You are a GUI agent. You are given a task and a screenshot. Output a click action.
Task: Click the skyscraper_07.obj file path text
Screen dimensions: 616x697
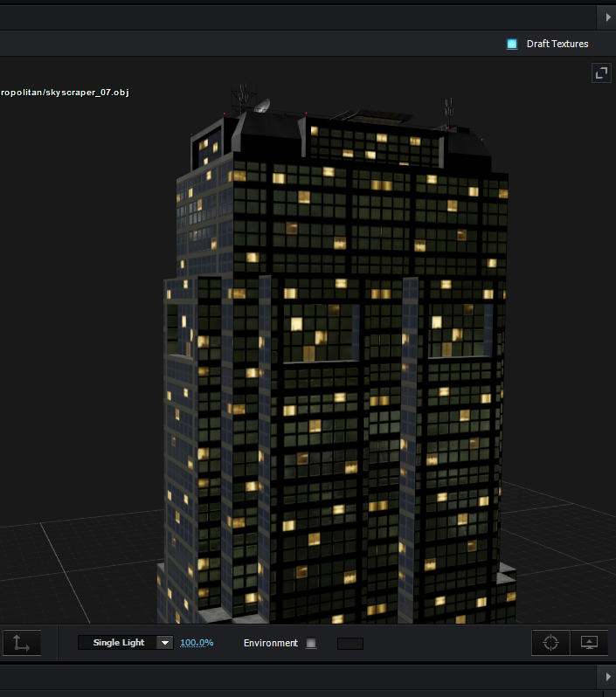click(65, 93)
